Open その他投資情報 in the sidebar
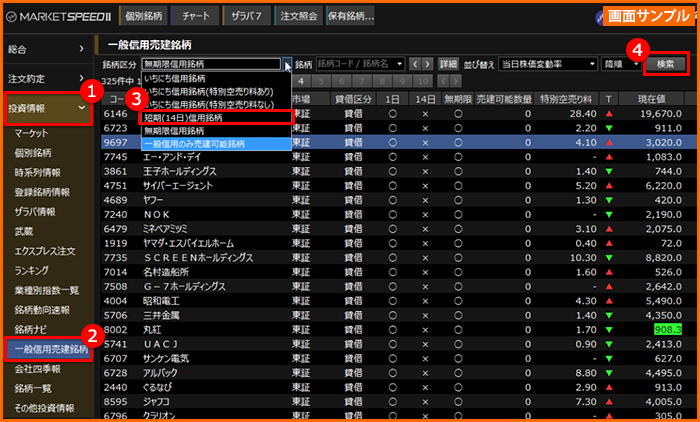Viewport: 700px width, 422px height. pos(44,408)
